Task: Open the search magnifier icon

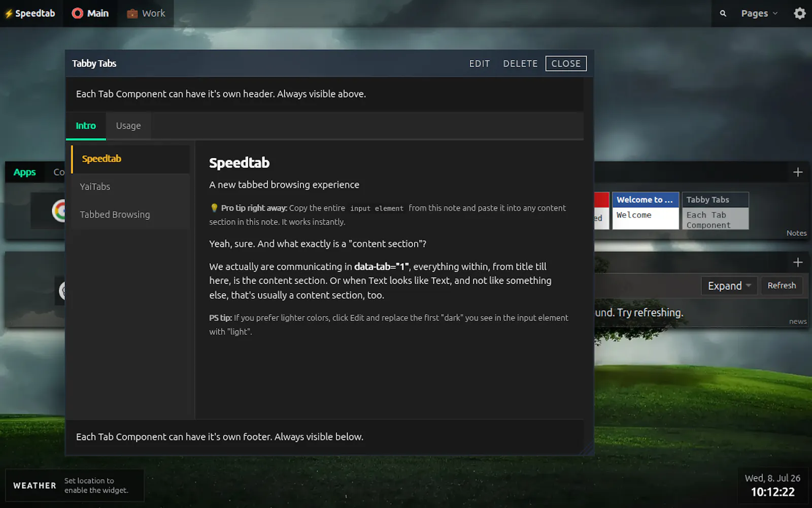Action: (723, 14)
